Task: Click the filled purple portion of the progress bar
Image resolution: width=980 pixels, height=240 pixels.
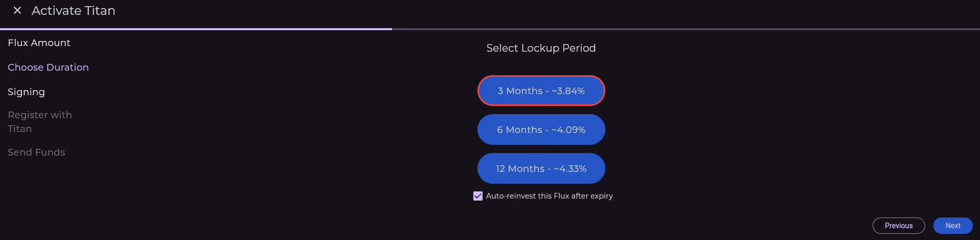Action: click(196, 29)
